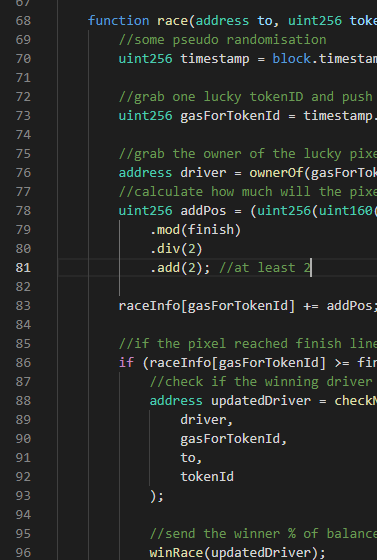Screen dimensions: 377x560
Task: Click 'gasForTokenId' declaration on line 73
Action: (x=230, y=116)
